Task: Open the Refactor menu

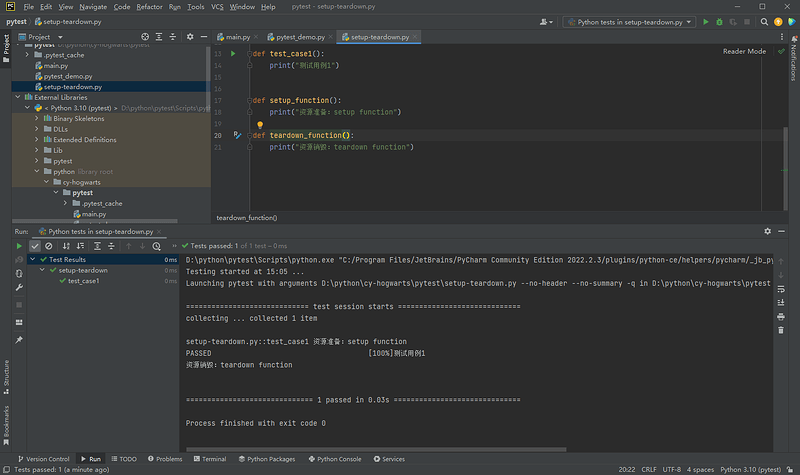Action: pos(149,7)
